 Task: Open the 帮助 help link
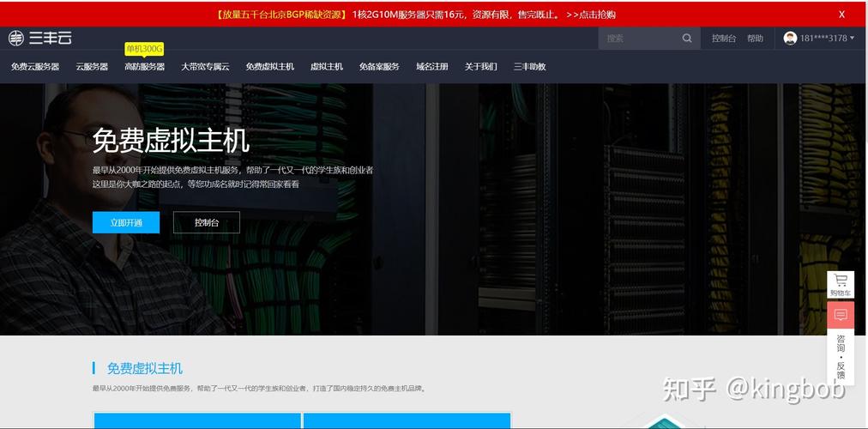[x=755, y=39]
